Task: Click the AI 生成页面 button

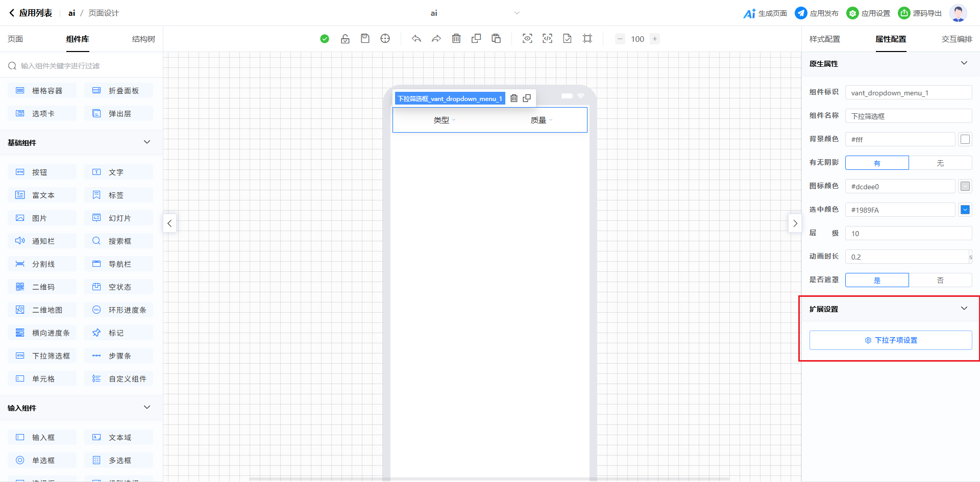Action: 765,13
